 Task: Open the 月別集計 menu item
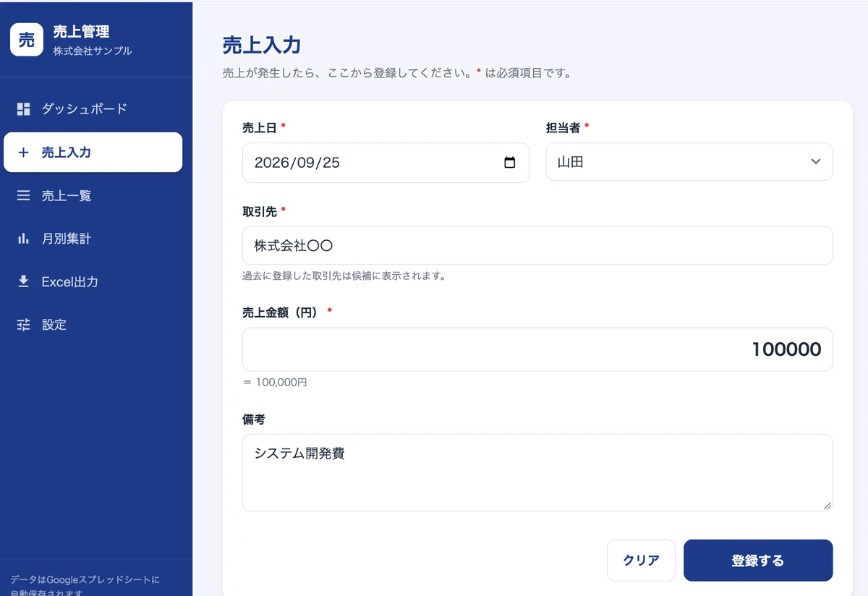93,238
